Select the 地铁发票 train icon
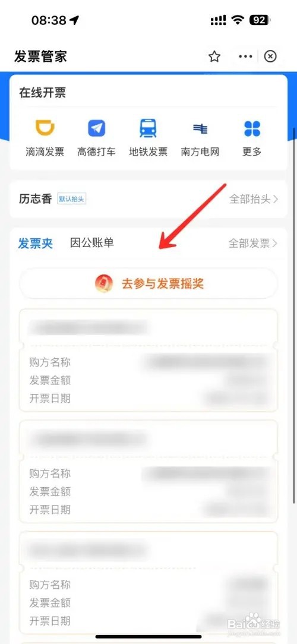 point(148,128)
